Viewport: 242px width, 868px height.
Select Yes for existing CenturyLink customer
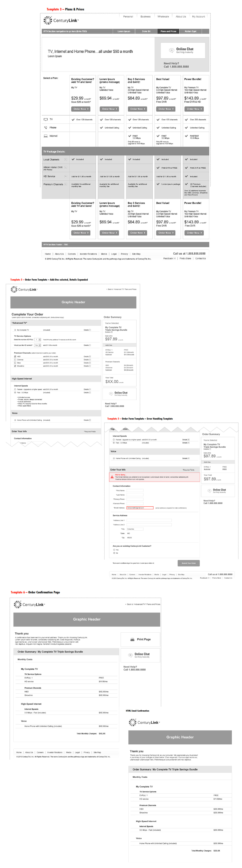pyautogui.click(x=114, y=550)
